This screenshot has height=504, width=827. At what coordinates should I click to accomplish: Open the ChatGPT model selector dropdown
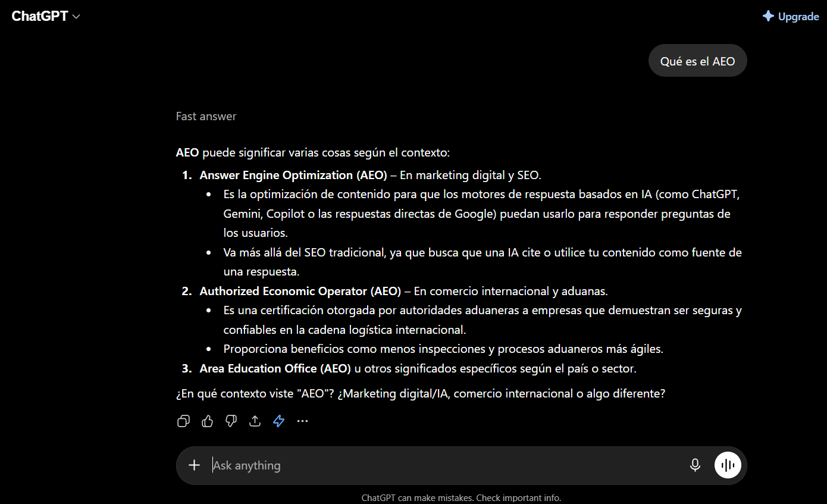(46, 16)
